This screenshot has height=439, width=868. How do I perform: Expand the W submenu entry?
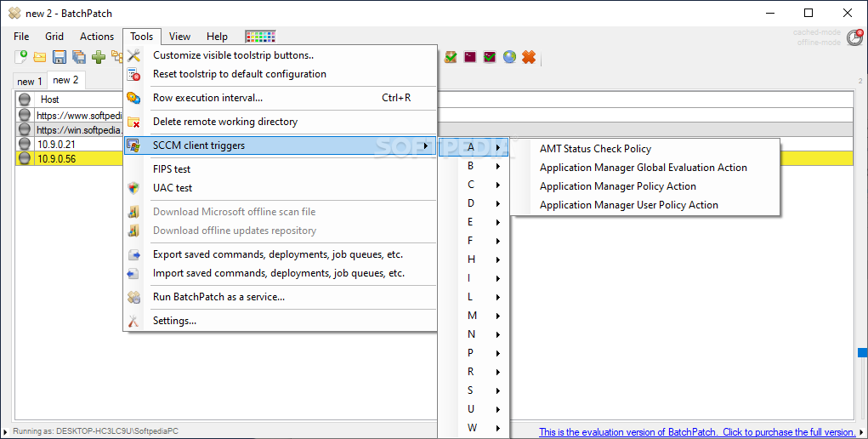pos(474,428)
